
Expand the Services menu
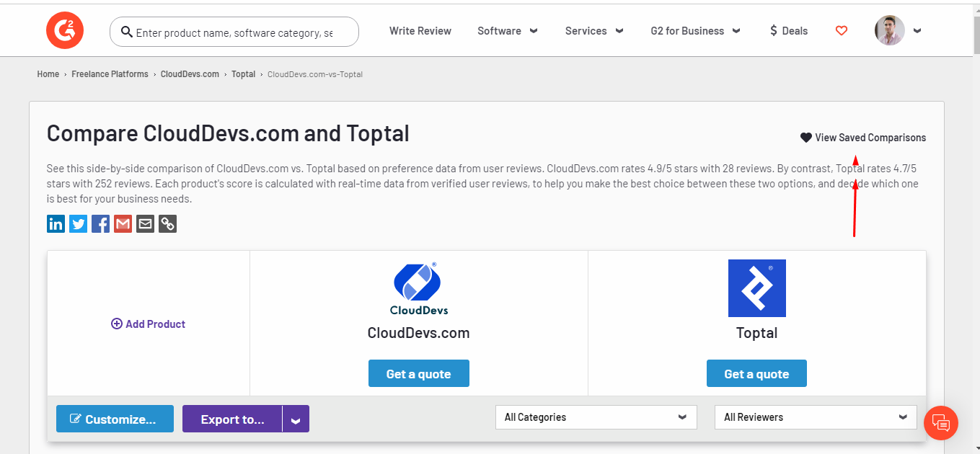click(x=595, y=31)
